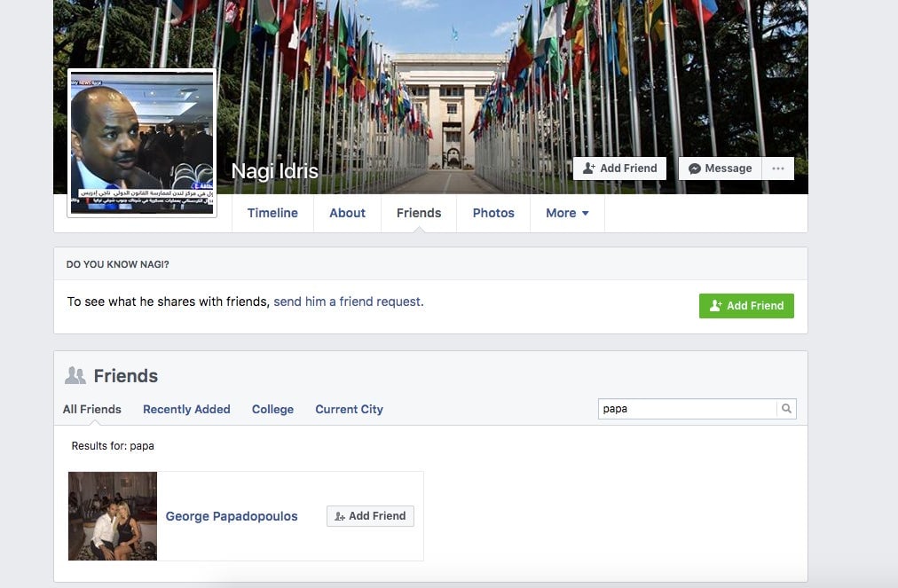The height and width of the screenshot is (588, 898).
Task: Filter friends by Current City
Action: 350,410
